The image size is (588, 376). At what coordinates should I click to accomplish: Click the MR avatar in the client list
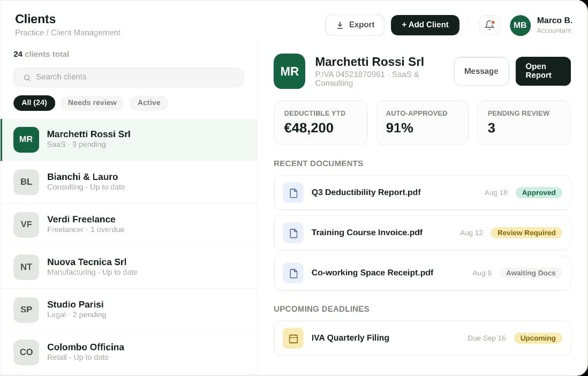26,140
